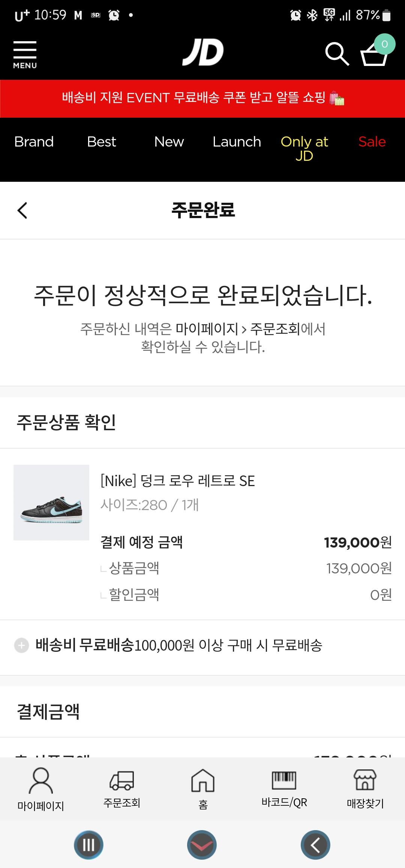
Task: Open the New category tab
Action: click(169, 142)
